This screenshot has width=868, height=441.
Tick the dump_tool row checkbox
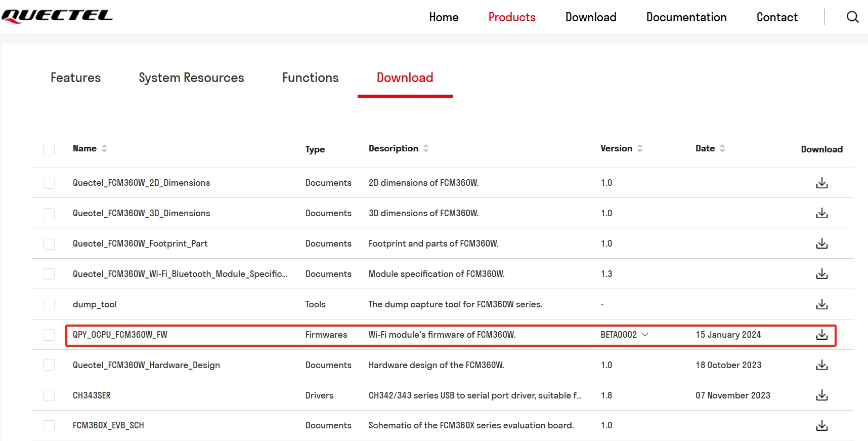[49, 304]
